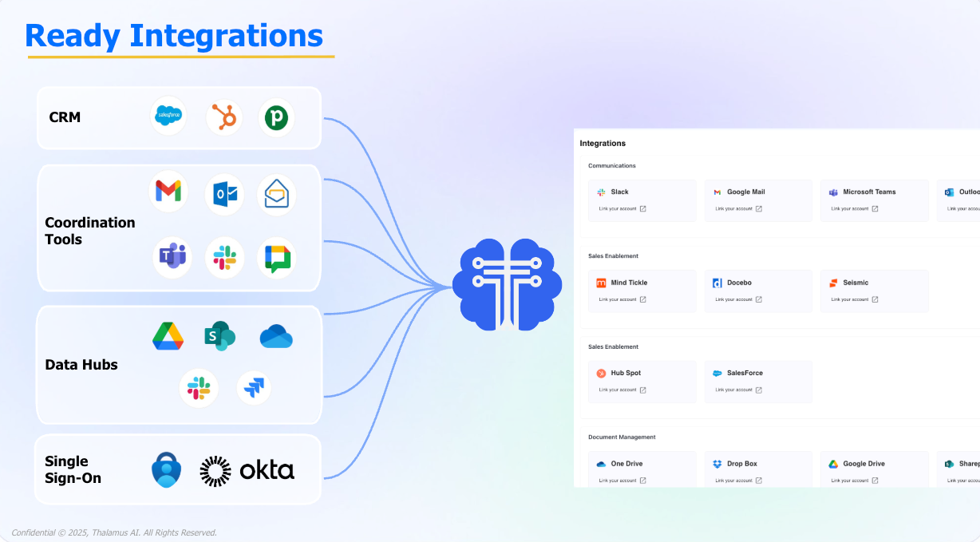Open Link your account under Docebo
This screenshot has width=980, height=542.
click(x=738, y=300)
